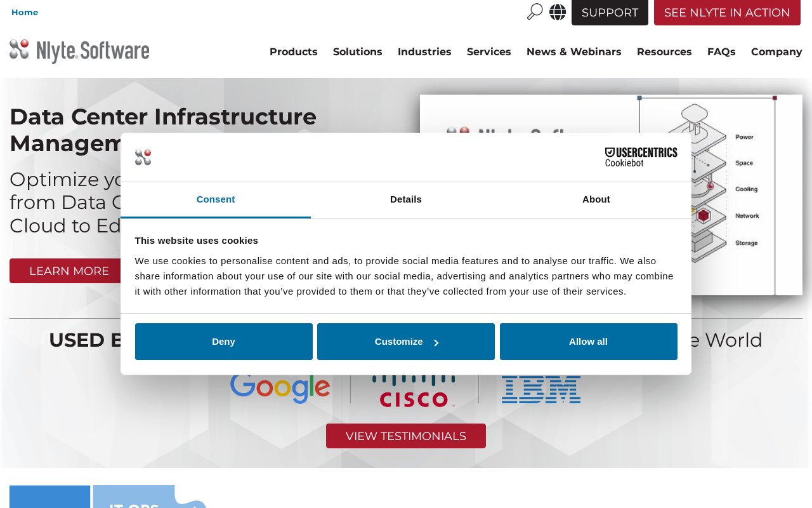Open the FAQs menu item
The image size is (812, 508).
point(721,52)
